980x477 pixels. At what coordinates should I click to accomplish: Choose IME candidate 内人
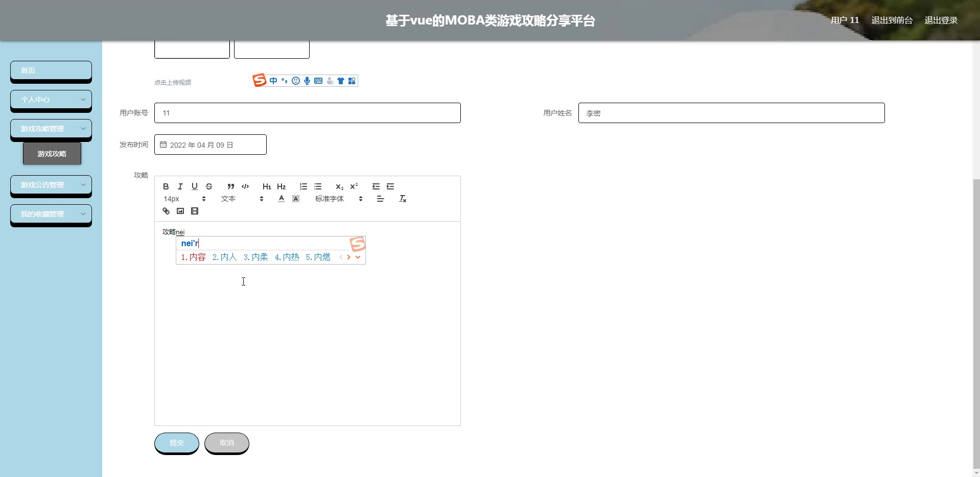tap(224, 257)
